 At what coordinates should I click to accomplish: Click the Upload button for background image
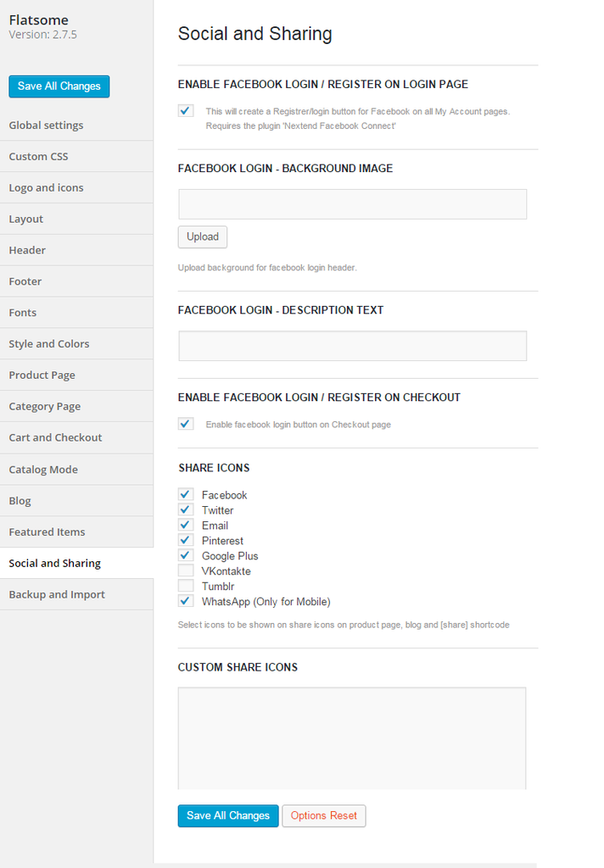pyautogui.click(x=203, y=237)
